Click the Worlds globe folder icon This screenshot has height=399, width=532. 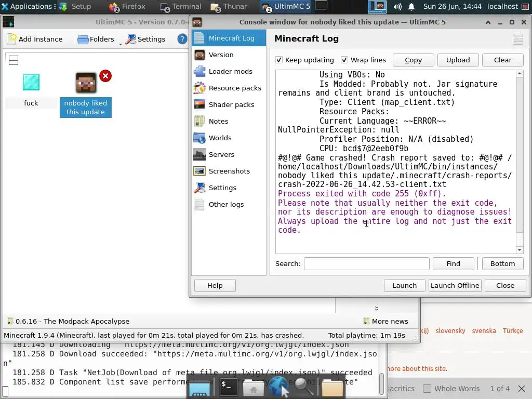click(x=199, y=138)
